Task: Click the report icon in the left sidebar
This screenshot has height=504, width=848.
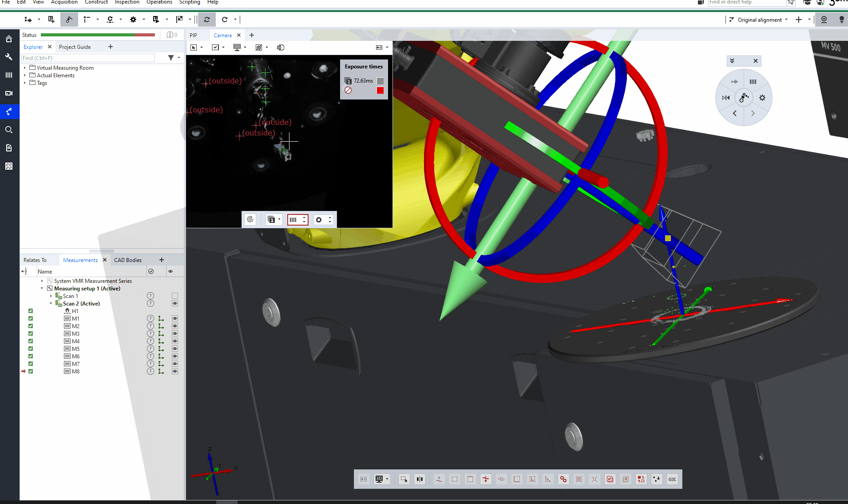Action: pos(9,147)
